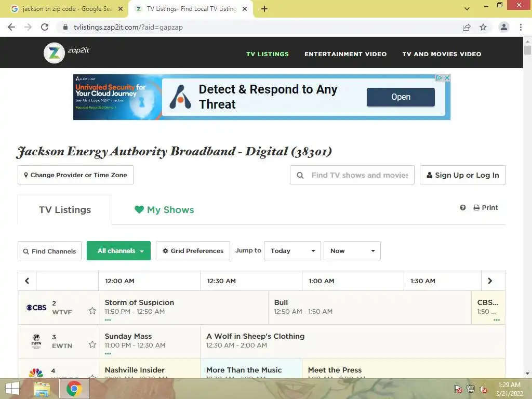The width and height of the screenshot is (532, 399).
Task: Switch to the TV Listings tab
Action: click(x=65, y=210)
